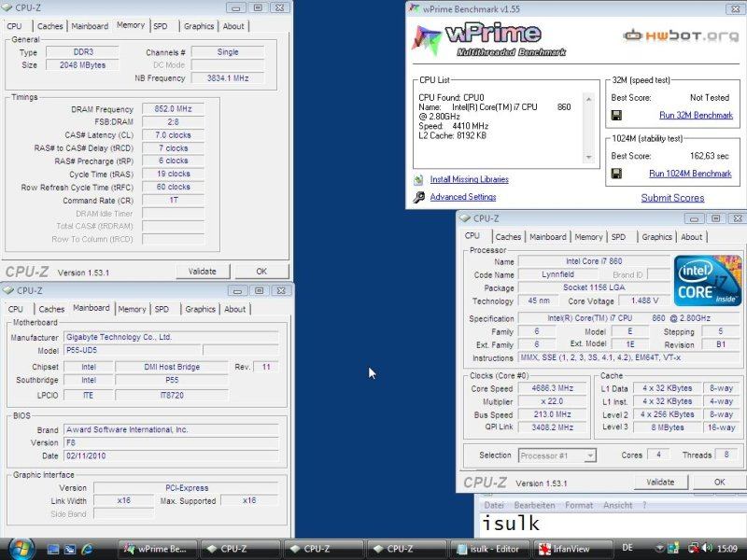Open About tab in Mainboard CPU-Z window

pos(235,309)
